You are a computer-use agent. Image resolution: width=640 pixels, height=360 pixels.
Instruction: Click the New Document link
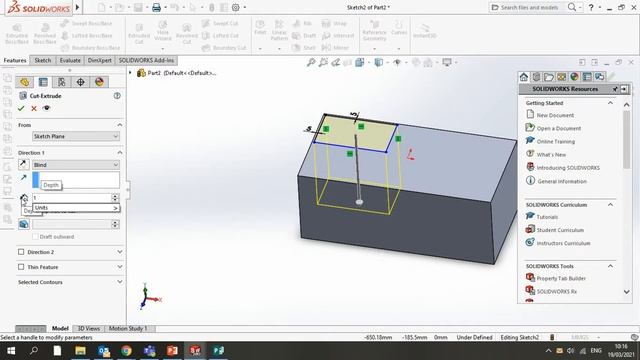[x=555, y=116]
